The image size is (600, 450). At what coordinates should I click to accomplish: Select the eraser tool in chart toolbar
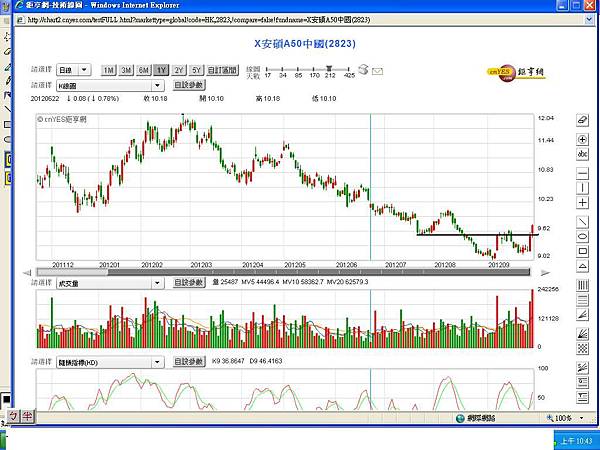(x=582, y=120)
